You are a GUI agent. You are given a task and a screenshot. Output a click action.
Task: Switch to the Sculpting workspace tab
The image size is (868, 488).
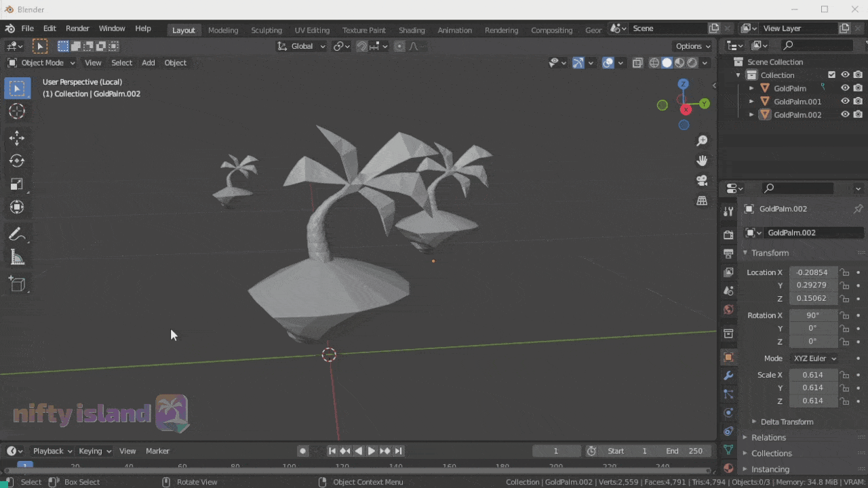[266, 30]
